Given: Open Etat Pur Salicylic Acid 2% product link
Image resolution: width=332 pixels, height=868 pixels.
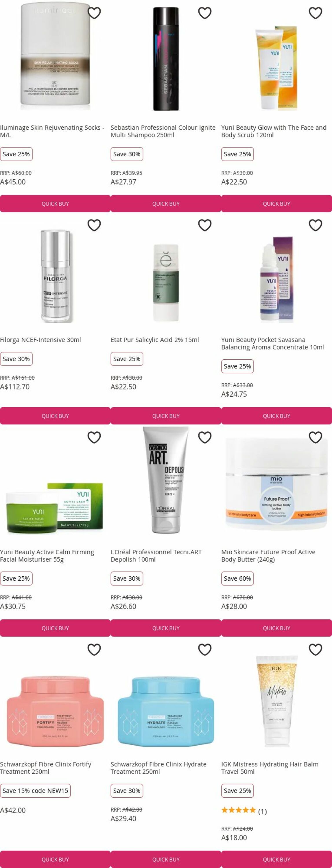Looking at the screenshot, I should pos(154,340).
